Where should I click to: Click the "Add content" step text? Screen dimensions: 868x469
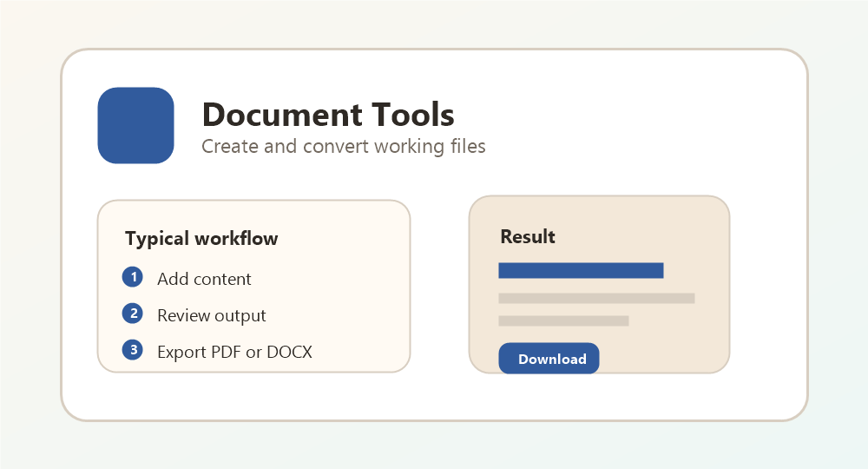click(204, 279)
